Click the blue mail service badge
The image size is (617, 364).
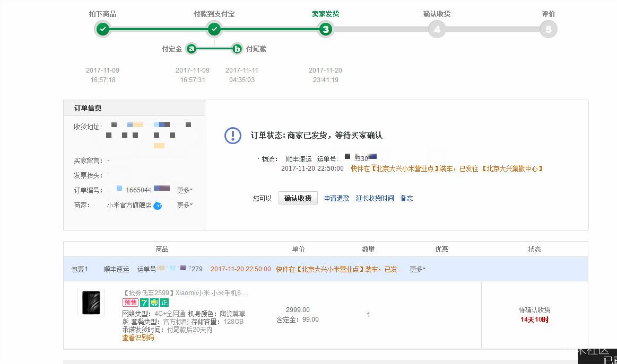pos(154,303)
